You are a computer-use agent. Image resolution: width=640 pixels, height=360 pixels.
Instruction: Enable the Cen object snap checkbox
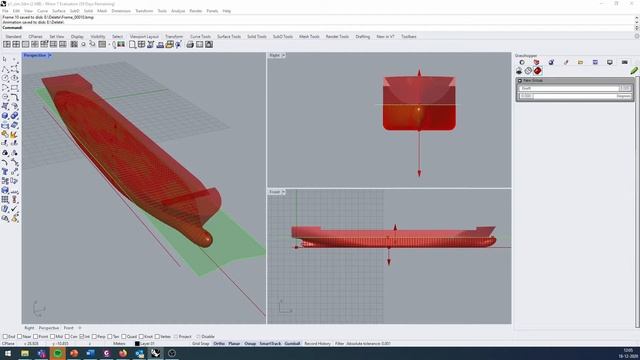point(67,337)
